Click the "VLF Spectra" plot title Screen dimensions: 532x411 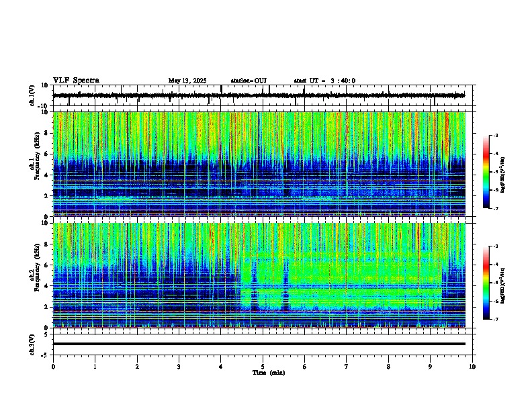[76, 81]
